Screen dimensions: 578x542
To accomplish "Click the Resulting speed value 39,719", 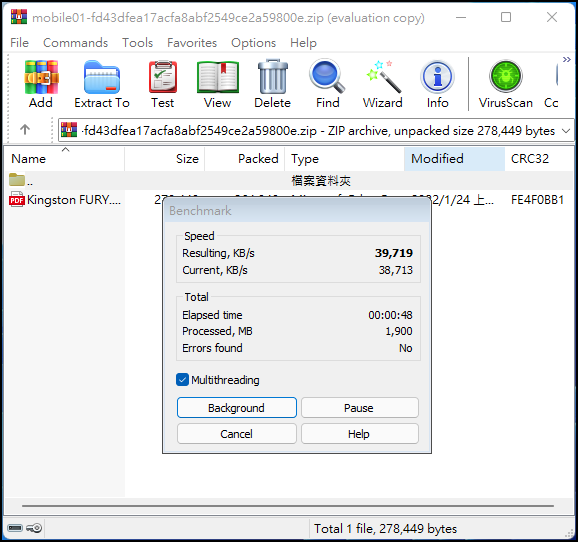I will pos(394,253).
